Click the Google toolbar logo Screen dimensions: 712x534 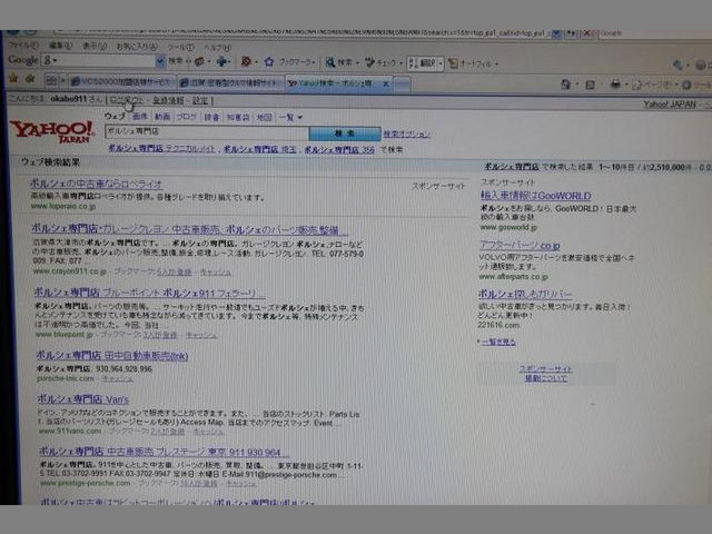tap(22, 60)
